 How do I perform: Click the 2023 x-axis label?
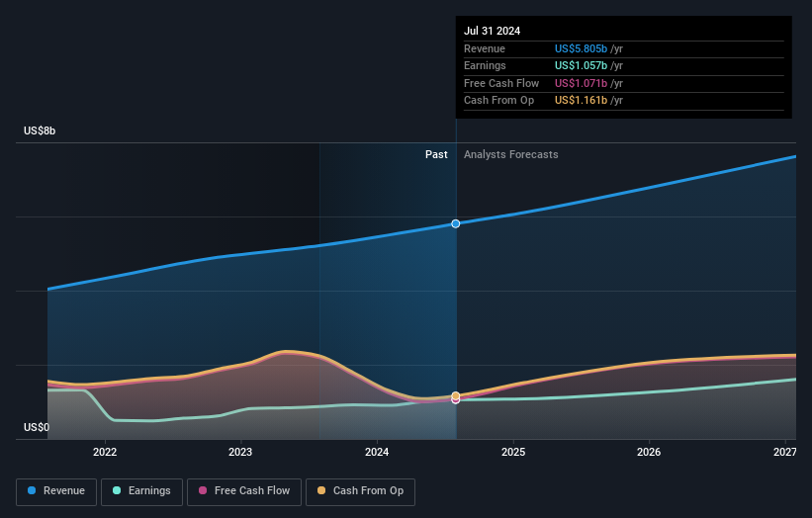pos(240,453)
